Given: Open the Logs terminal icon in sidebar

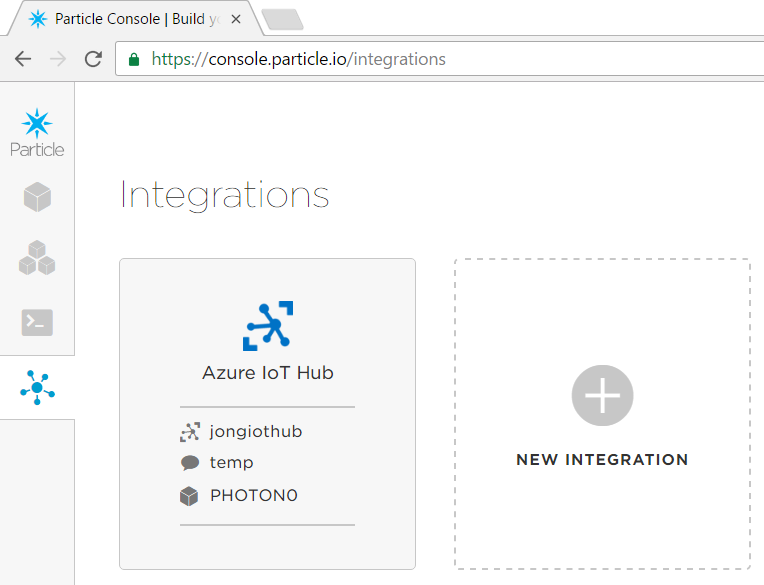Looking at the screenshot, I should [37, 322].
